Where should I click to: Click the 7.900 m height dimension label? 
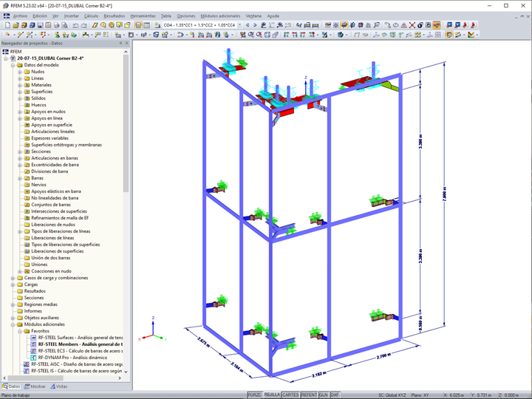click(445, 194)
